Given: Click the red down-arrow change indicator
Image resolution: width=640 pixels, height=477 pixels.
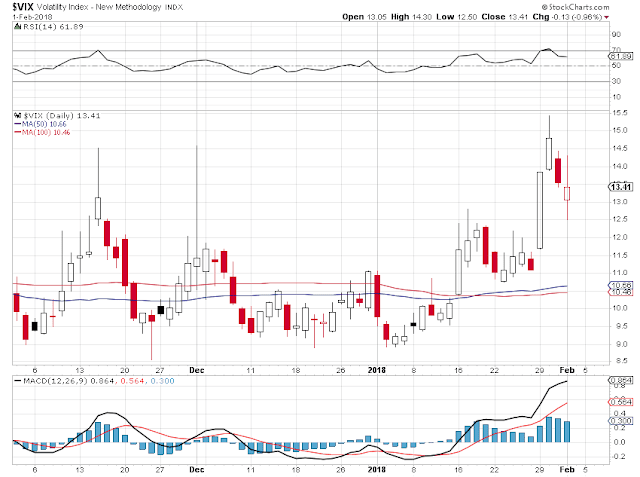Looking at the screenshot, I should [x=607, y=18].
